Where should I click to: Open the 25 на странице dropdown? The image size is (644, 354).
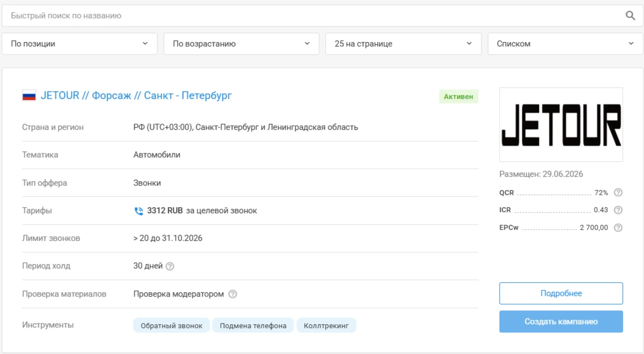[403, 44]
